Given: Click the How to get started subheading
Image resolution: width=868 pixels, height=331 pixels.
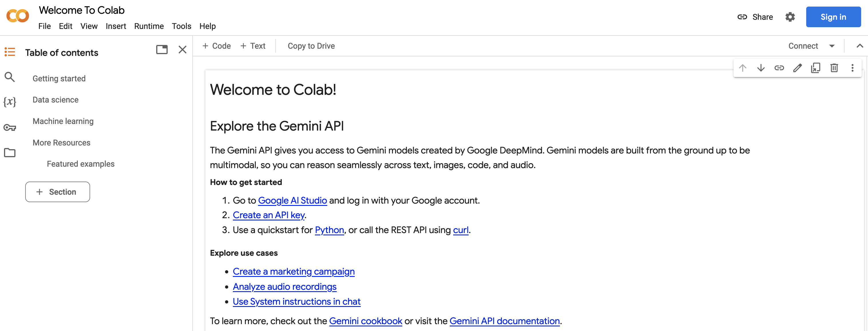Looking at the screenshot, I should click(x=246, y=182).
